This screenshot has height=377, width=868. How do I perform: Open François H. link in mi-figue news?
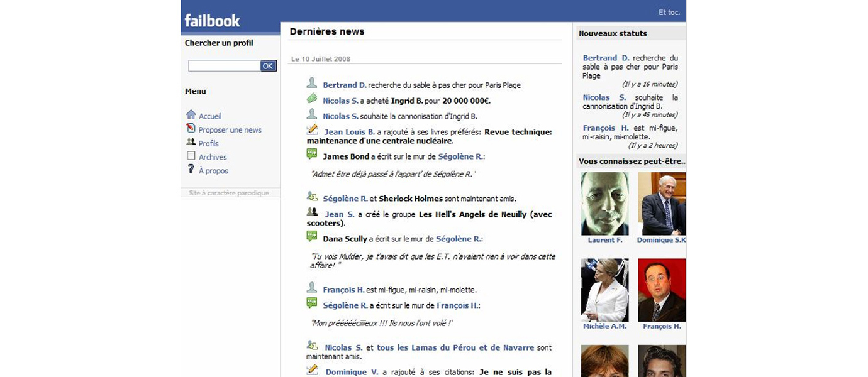344,290
